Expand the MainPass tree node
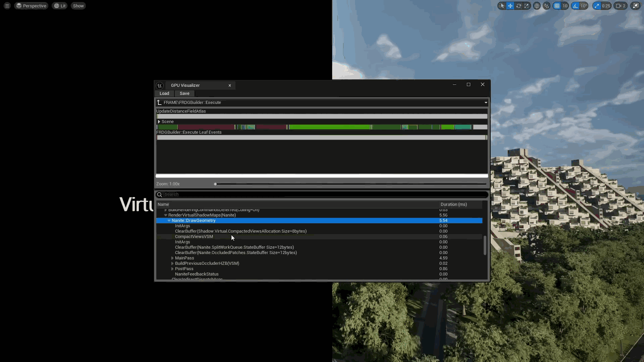This screenshot has width=644, height=362. coord(172,258)
